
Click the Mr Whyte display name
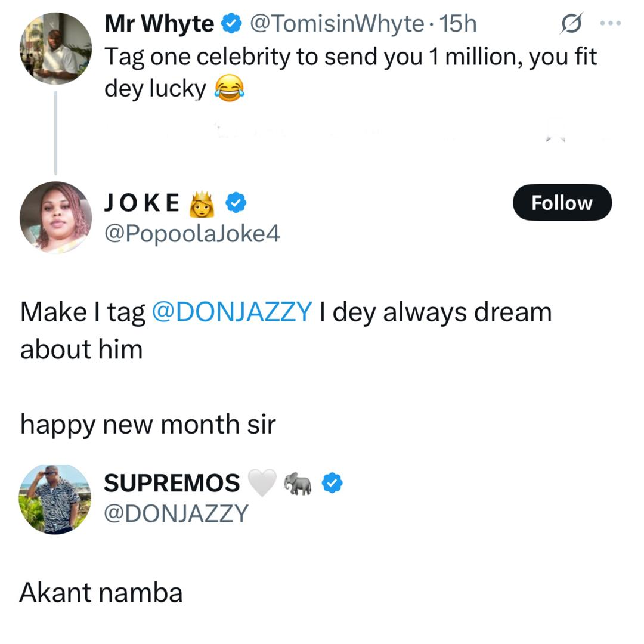(x=159, y=24)
